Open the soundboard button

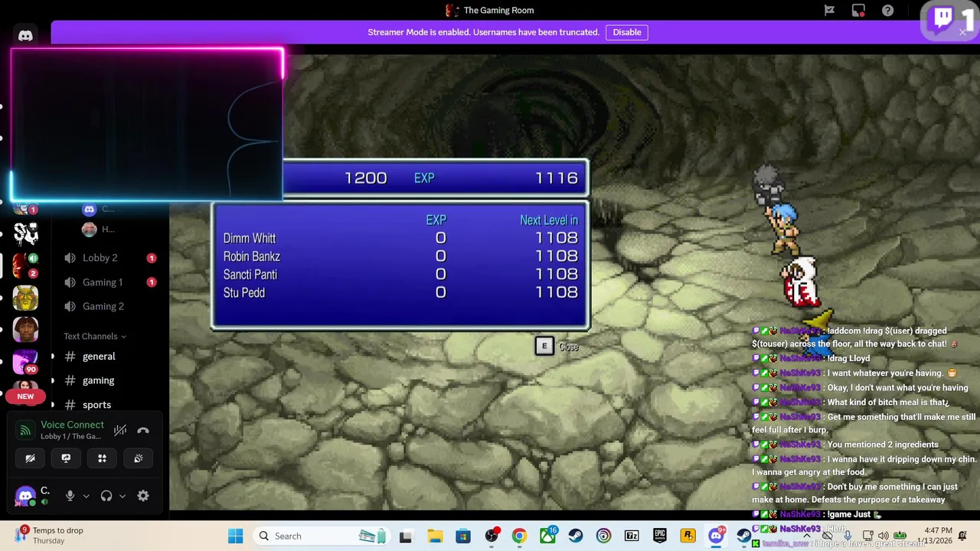139,458
